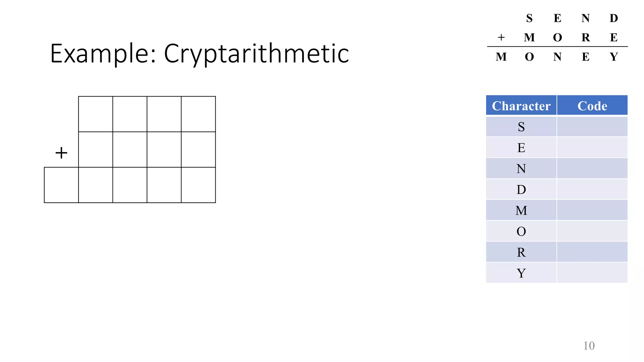Click the bold Y in MONEY

613,57
